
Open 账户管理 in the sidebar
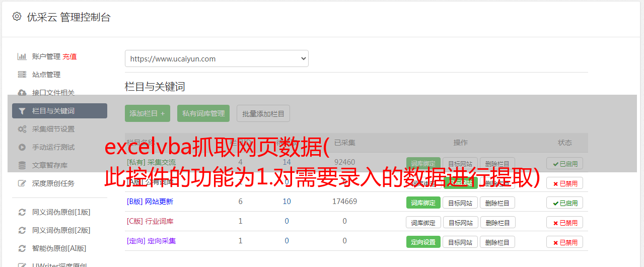pyautogui.click(x=46, y=56)
